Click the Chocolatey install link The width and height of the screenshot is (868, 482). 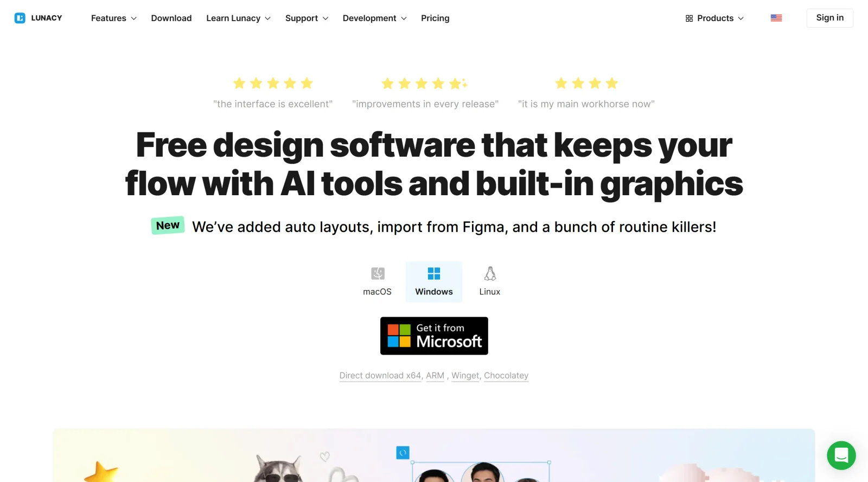coord(506,376)
